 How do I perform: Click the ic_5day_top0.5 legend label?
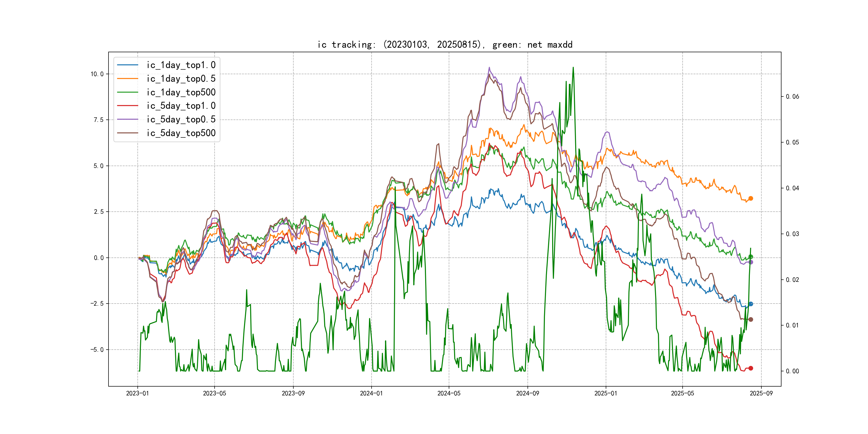(181, 119)
